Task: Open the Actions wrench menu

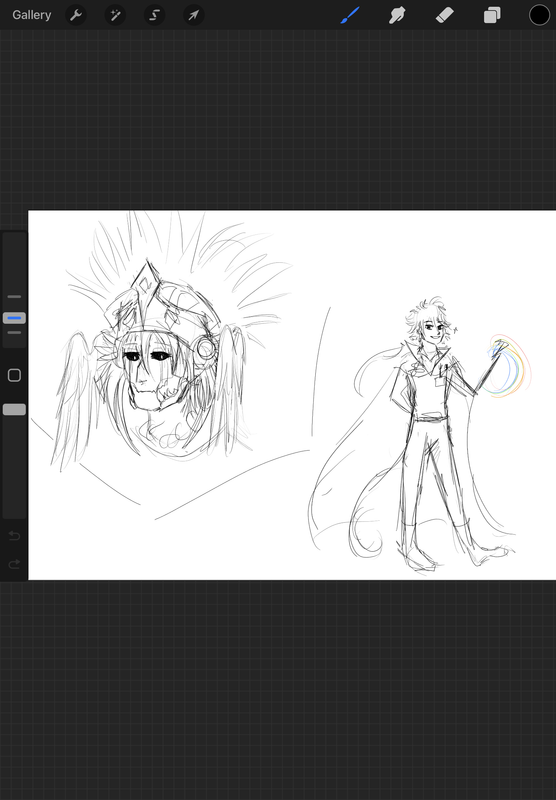Action: [76, 15]
